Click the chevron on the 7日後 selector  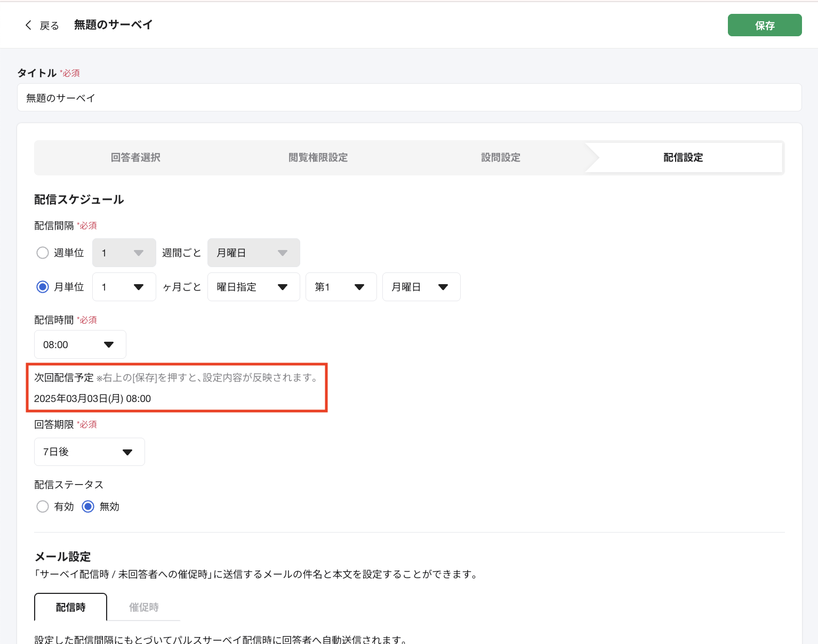coord(127,452)
